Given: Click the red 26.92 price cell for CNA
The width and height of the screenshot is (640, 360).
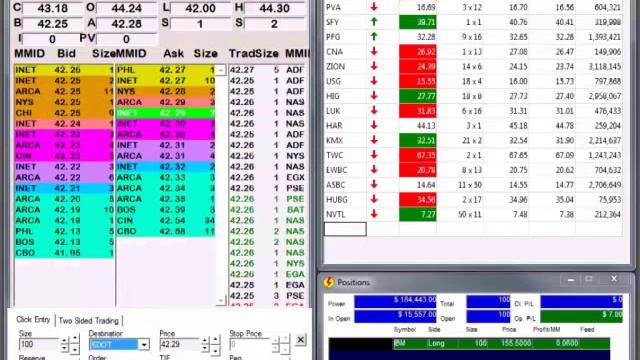Looking at the screenshot, I should pos(418,51).
